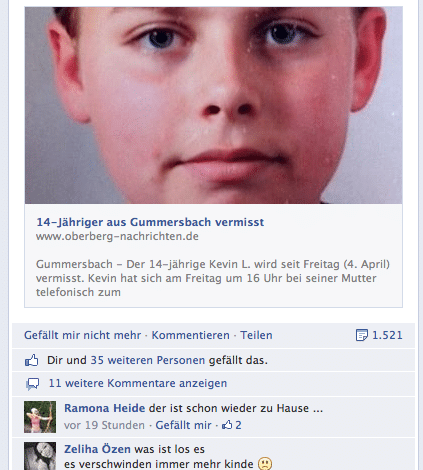Click 'Kommentieren' to comment on post

[x=191, y=335]
